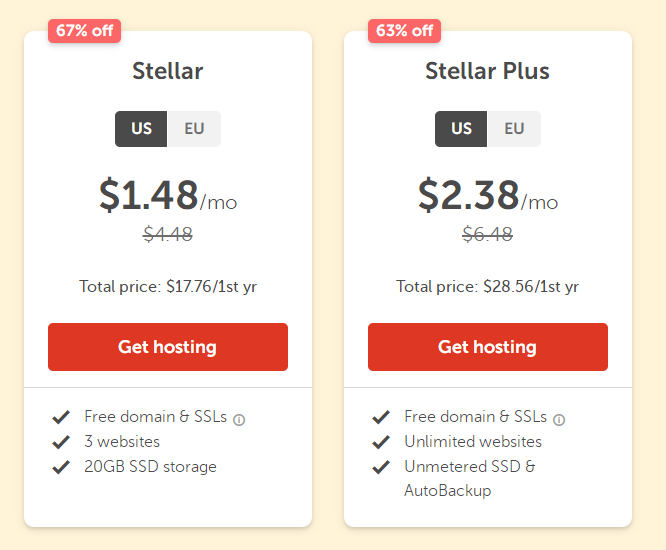Screen dimensions: 666x550
Task: Click checkmark icon next to Unlimited websites
Action: (x=381, y=442)
